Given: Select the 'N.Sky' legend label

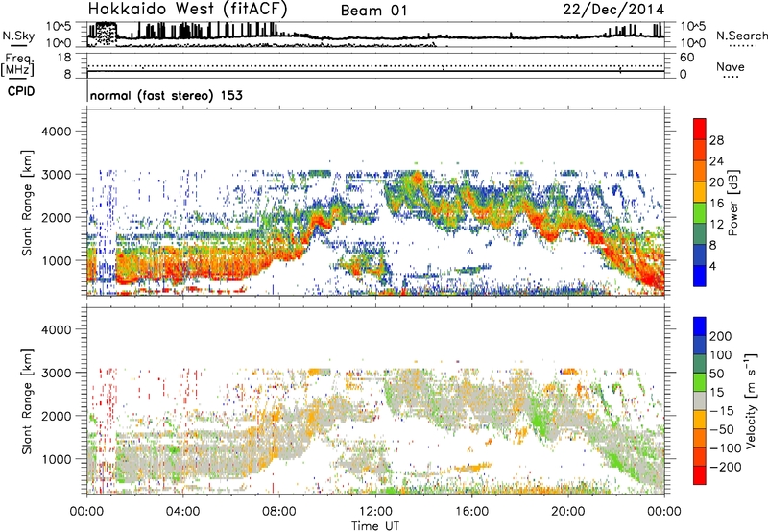Looking at the screenshot, I should 18,36.
